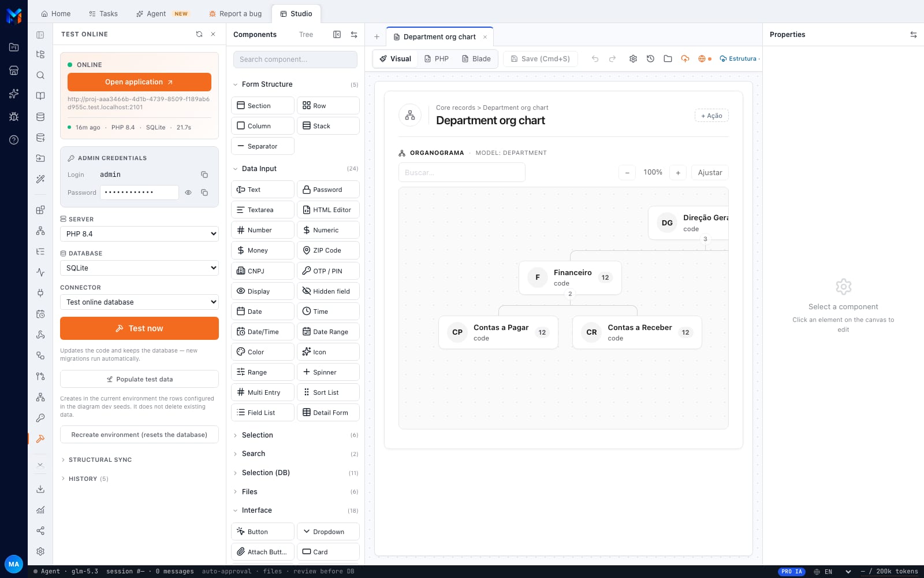924x578 pixels.
Task: Switch to the PHP code view
Action: coord(436,59)
